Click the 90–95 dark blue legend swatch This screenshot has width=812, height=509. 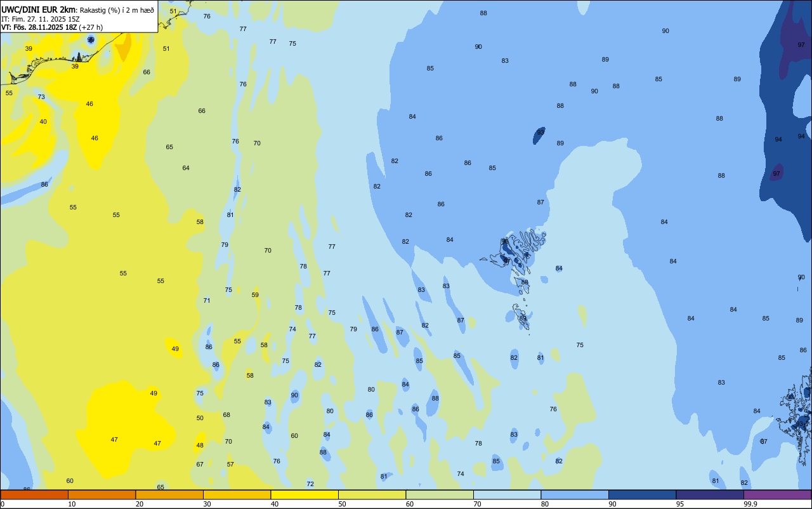tap(642, 494)
